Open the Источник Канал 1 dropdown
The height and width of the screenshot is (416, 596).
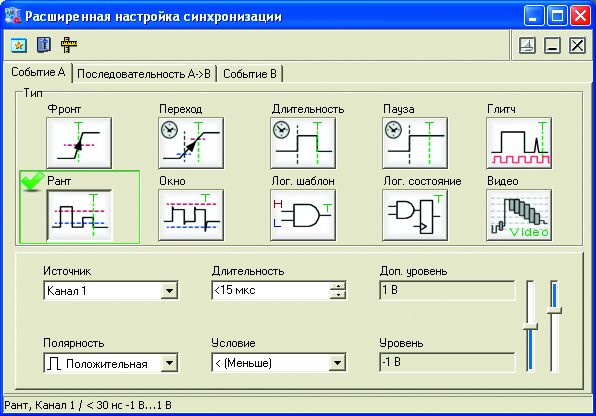pos(169,291)
